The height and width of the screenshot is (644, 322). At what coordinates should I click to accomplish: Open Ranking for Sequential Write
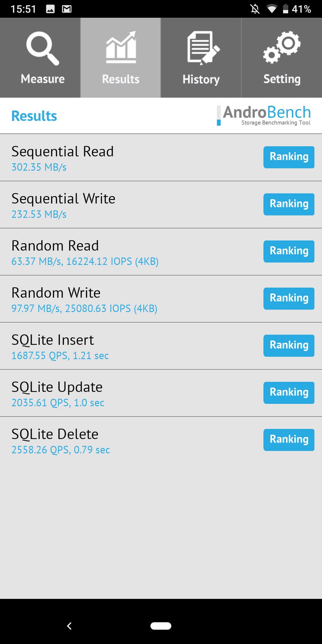[289, 204]
